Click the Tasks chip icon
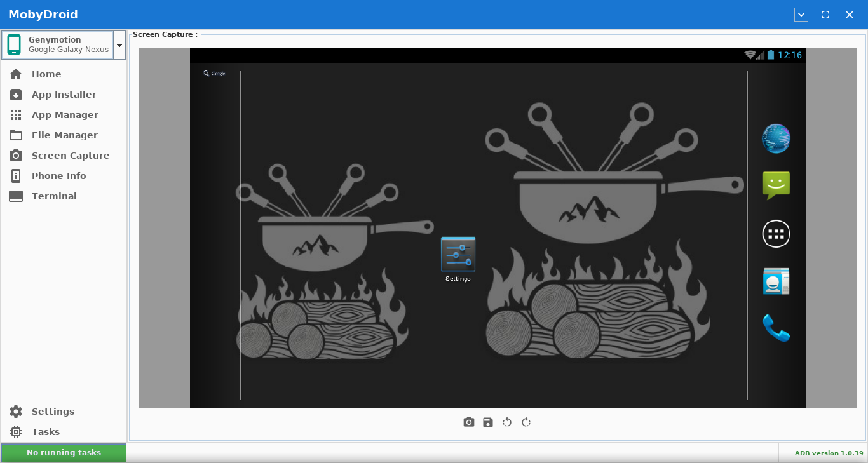 (16, 432)
